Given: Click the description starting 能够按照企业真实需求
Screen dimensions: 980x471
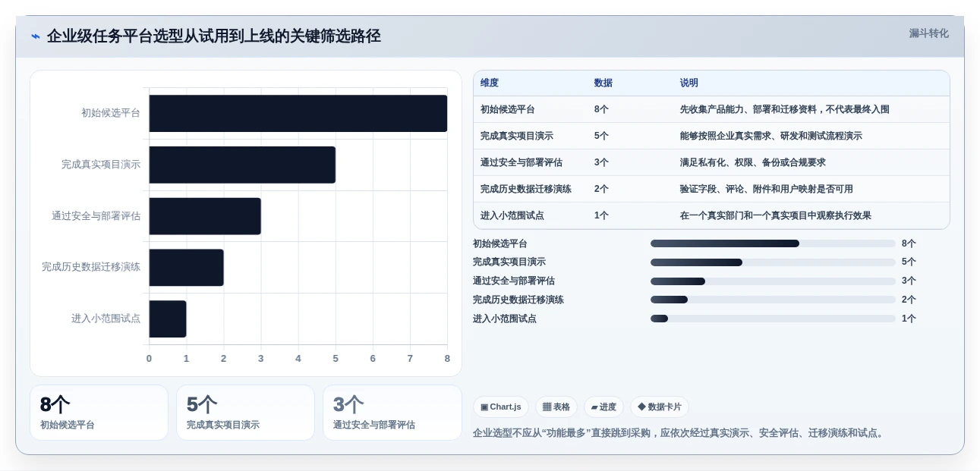Looking at the screenshot, I should 771,136.
